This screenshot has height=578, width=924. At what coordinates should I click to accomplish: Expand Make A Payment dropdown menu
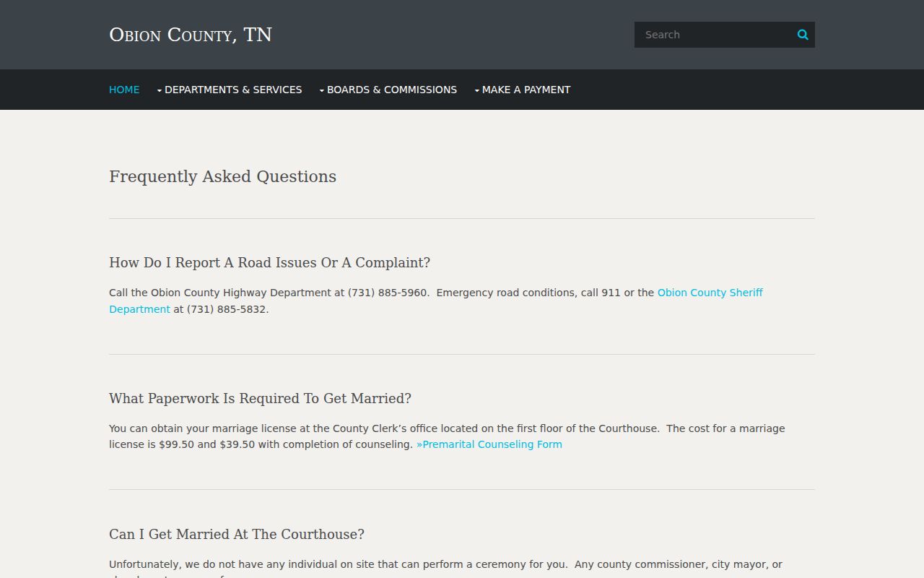[523, 90]
